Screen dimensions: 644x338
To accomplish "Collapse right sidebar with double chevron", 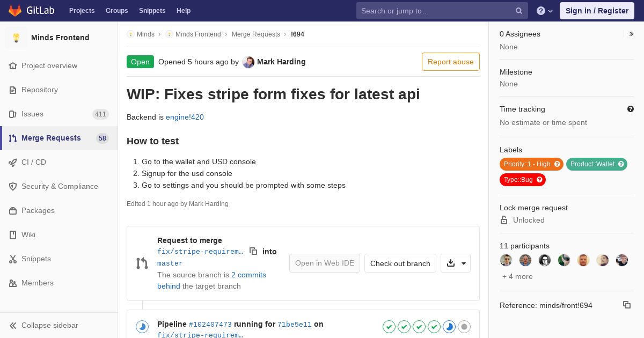I will (632, 34).
